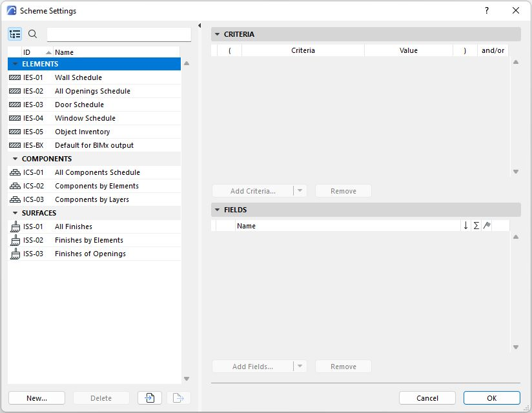Click the Add Fields... button

coord(253,366)
